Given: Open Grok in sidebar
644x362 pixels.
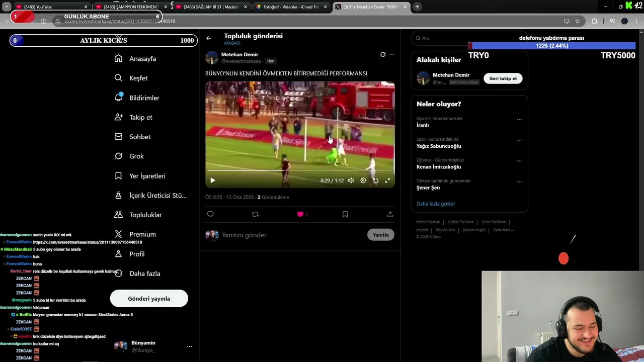Looking at the screenshot, I should tap(129, 156).
